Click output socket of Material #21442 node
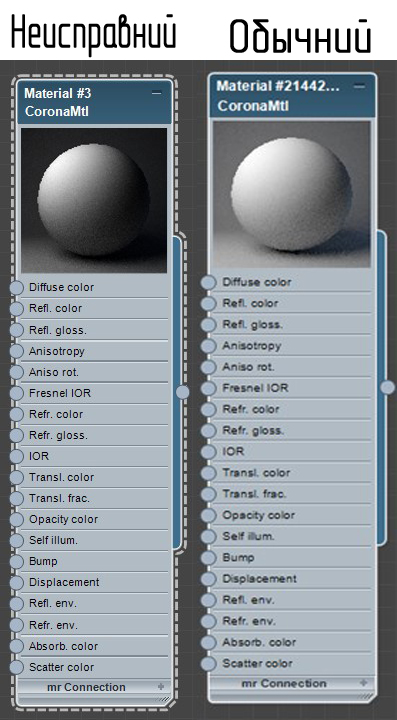This screenshot has height=720, width=397. pyautogui.click(x=388, y=387)
